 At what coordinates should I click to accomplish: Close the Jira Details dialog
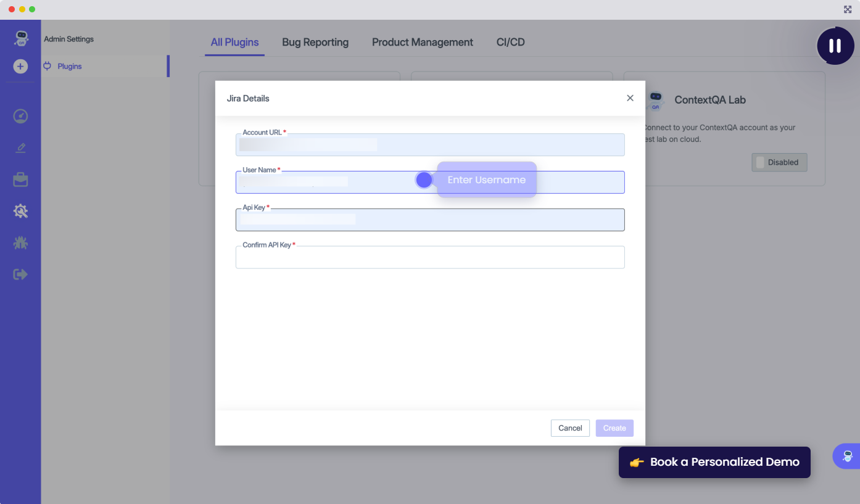pyautogui.click(x=630, y=98)
